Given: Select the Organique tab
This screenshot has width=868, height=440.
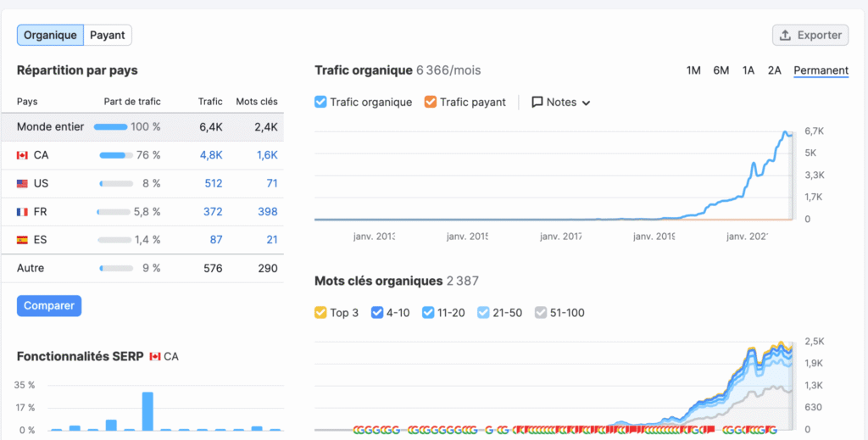Looking at the screenshot, I should 51,35.
